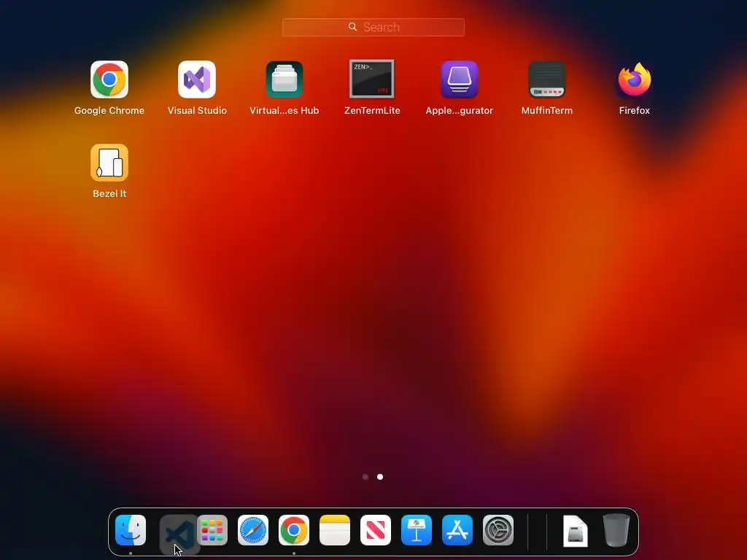Launch MuffinTerm app

click(x=547, y=79)
